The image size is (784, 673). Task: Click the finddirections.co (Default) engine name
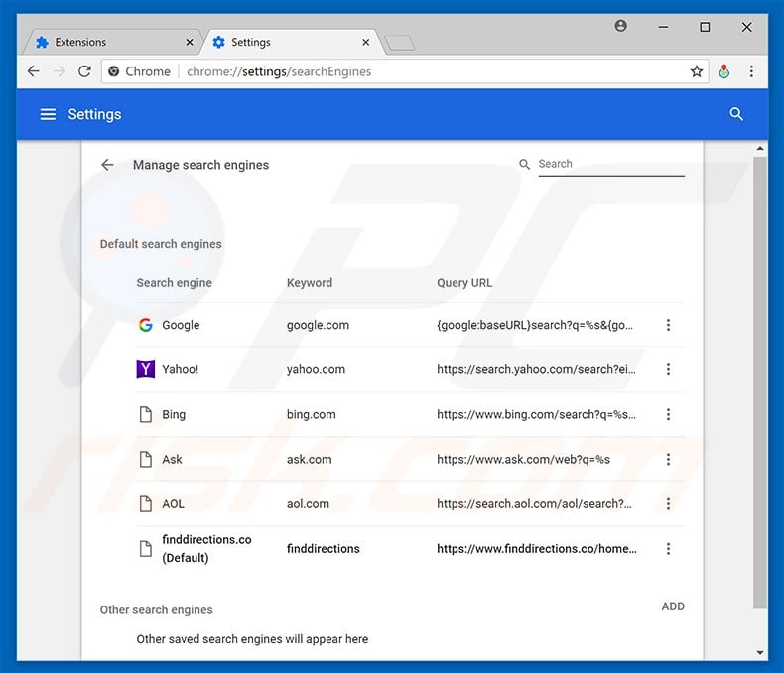tap(206, 549)
